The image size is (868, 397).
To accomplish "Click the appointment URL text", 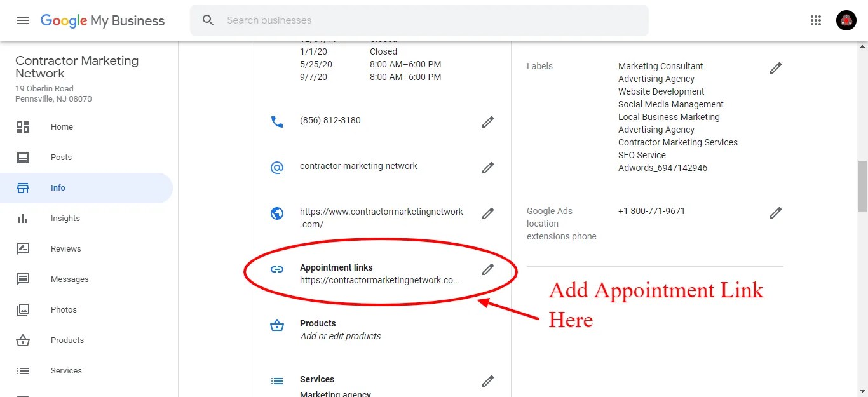I will tap(379, 280).
